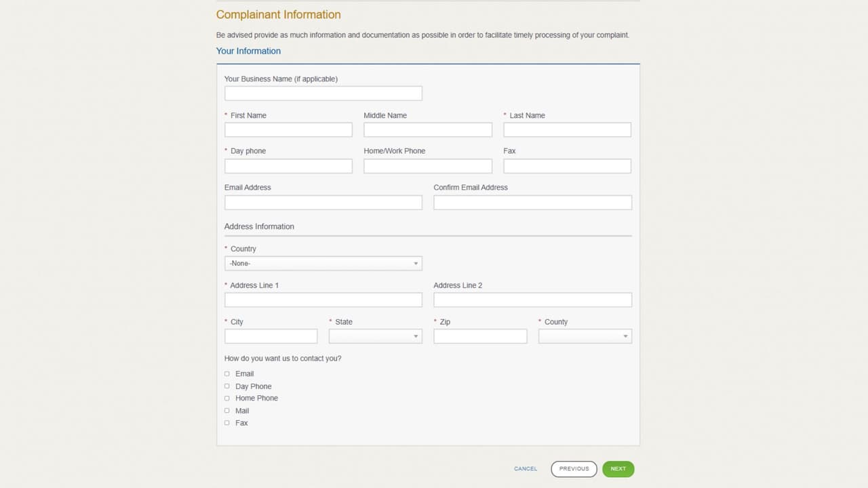Click the Zip code input field
Screen dimensions: 868x488
point(479,335)
